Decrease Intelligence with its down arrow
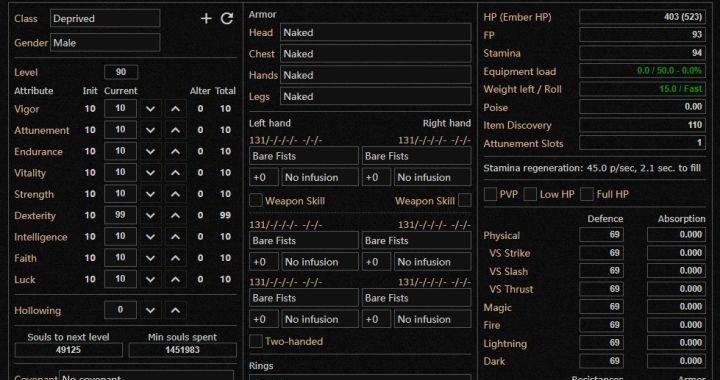 (x=150, y=237)
